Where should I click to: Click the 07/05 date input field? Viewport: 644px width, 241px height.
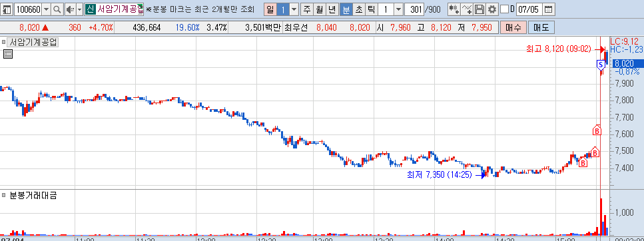(x=529, y=9)
